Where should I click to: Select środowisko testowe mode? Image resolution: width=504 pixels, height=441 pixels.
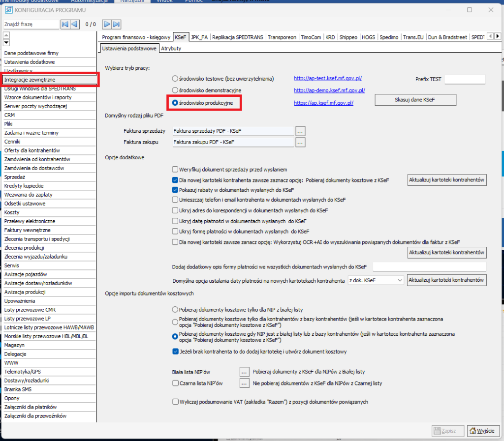click(x=175, y=79)
